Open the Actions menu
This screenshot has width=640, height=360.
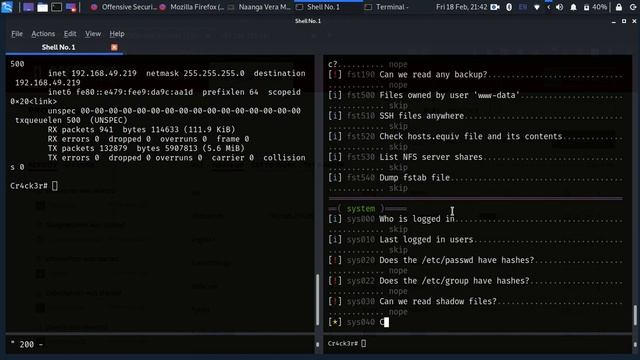43,34
